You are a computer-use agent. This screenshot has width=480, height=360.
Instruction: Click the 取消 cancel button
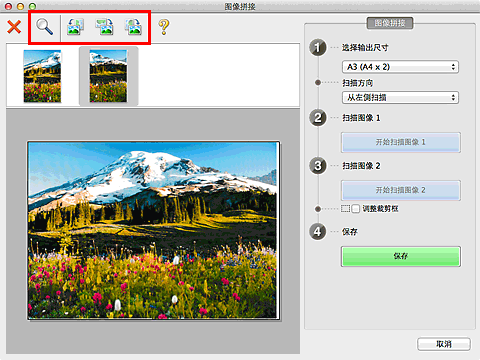click(444, 344)
